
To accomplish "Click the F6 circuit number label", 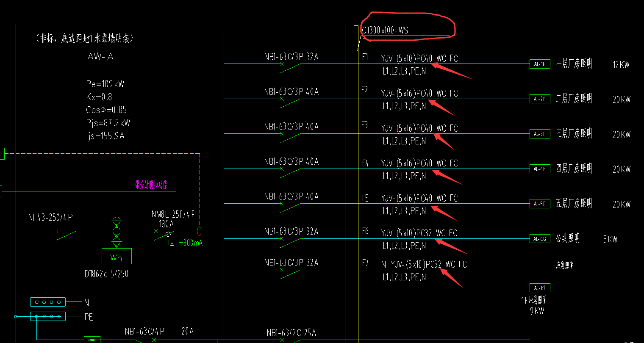I will point(365,231).
